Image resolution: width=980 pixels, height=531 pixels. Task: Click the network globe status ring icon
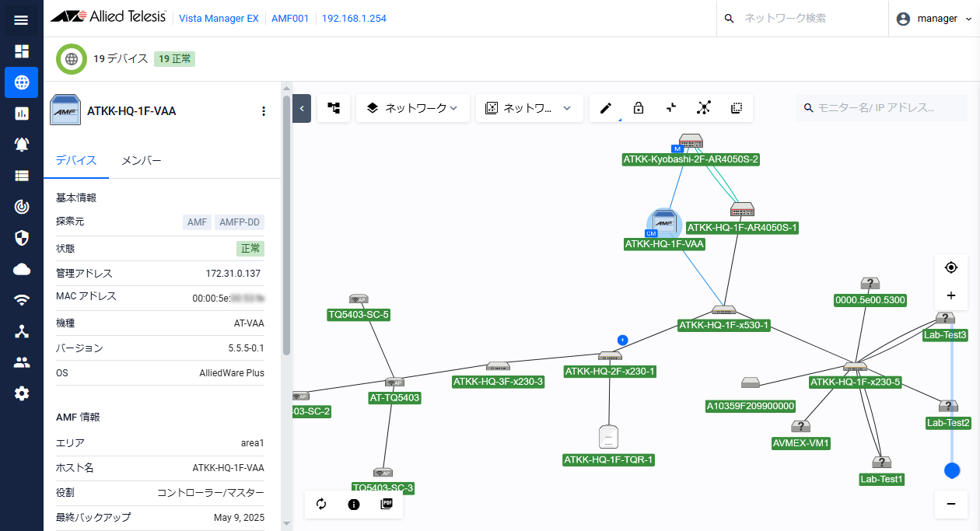72,58
